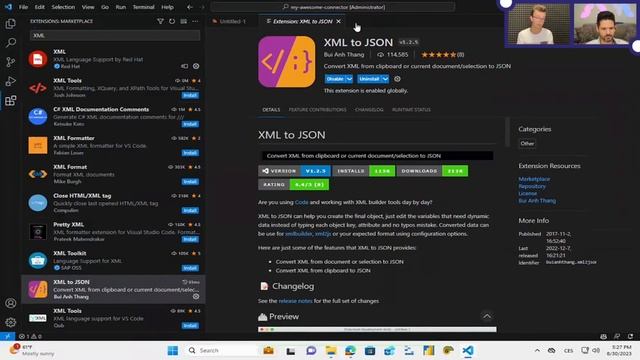Click the XML to JSON extension logo
Image resolution: width=640 pixels, height=360 pixels.
point(287,62)
